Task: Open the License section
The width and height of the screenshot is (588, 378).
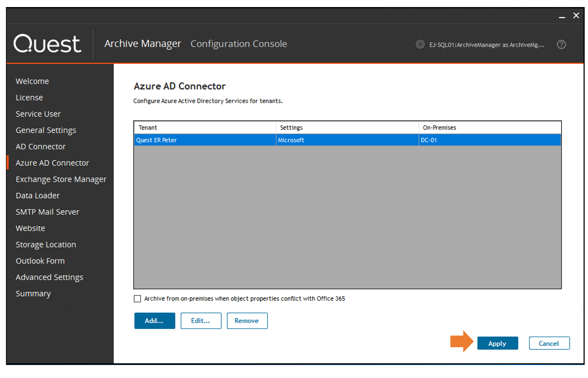Action: click(29, 98)
